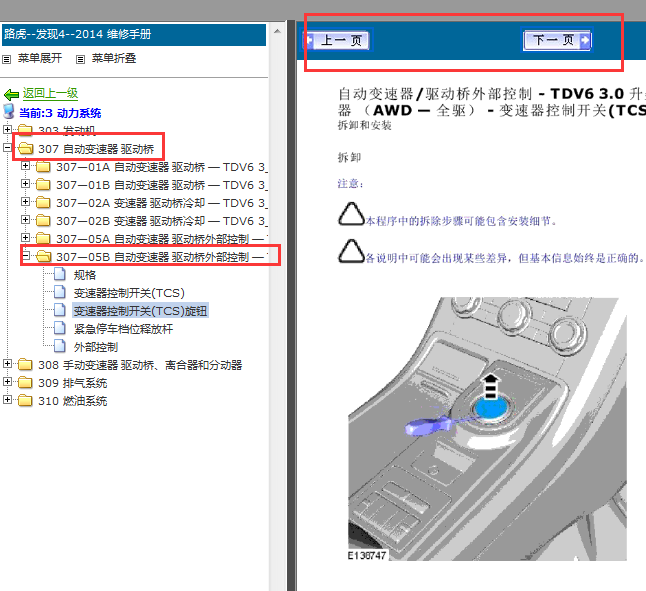The height and width of the screenshot is (591, 646).
Task: Expand the 307—01B tree node
Action: tap(25, 184)
